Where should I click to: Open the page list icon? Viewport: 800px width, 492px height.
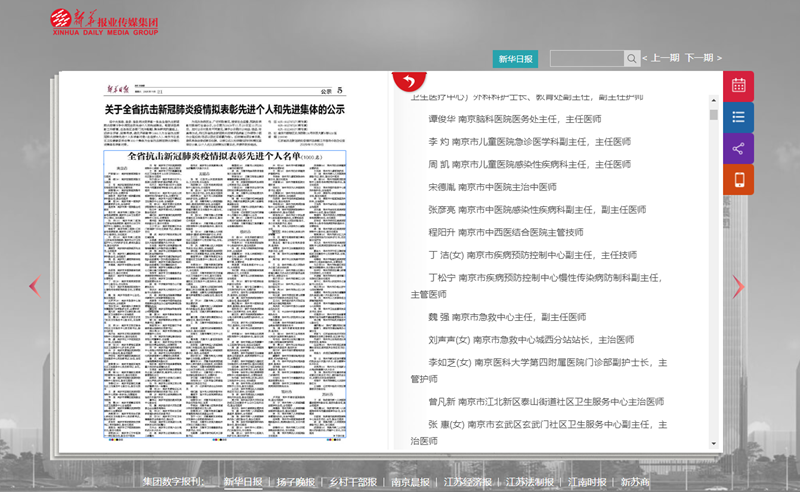[738, 117]
